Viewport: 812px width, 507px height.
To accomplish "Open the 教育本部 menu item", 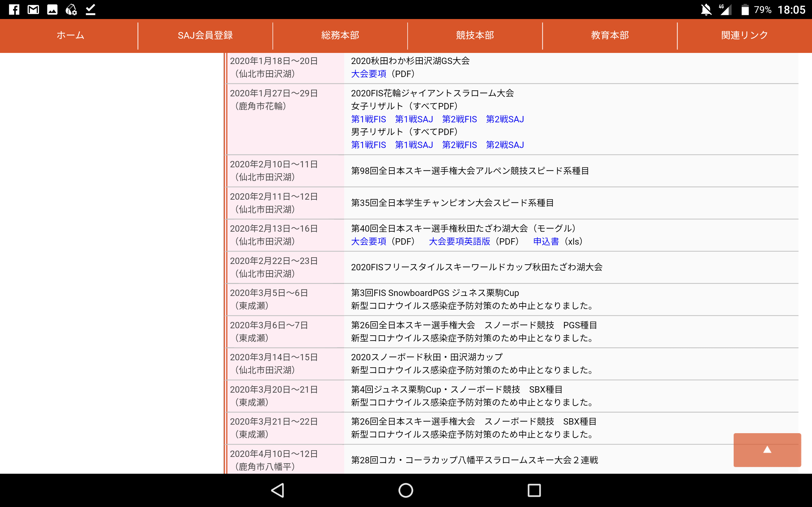I will point(610,35).
